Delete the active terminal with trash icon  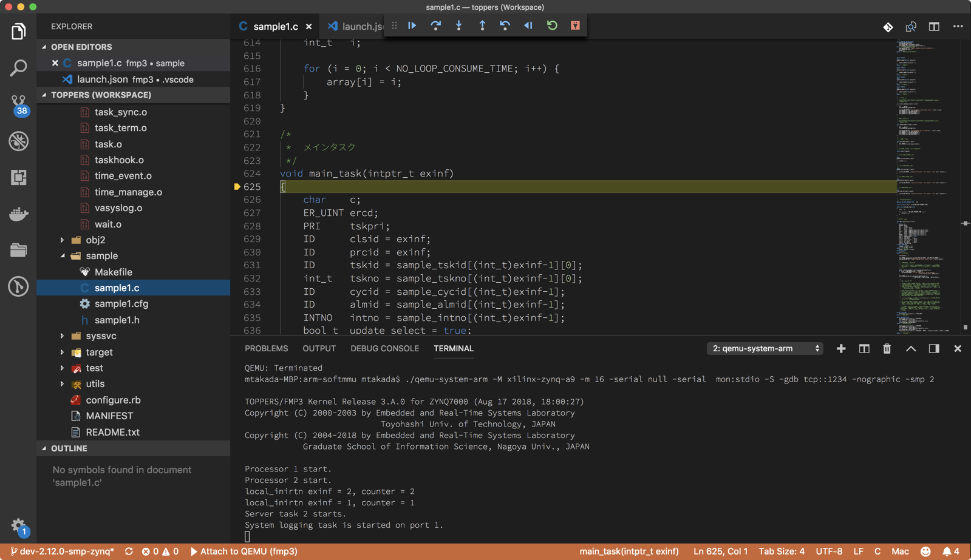coord(887,348)
